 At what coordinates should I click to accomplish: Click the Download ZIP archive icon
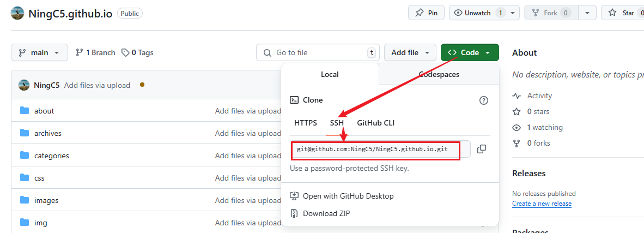click(x=294, y=213)
